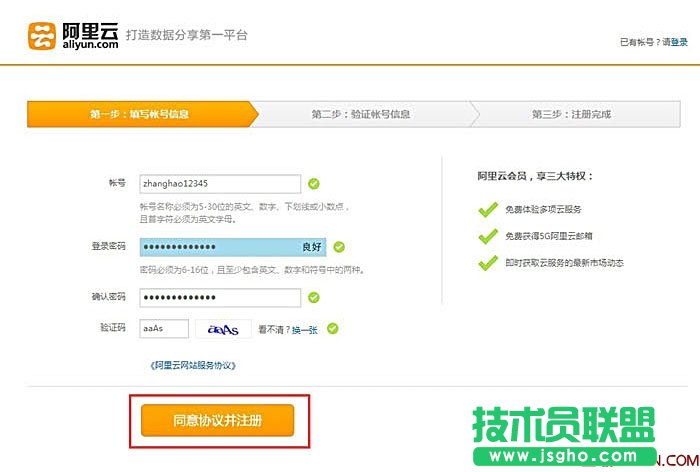Click green checkmark next to captcha refresh link
The width and height of the screenshot is (700, 472).
(332, 328)
